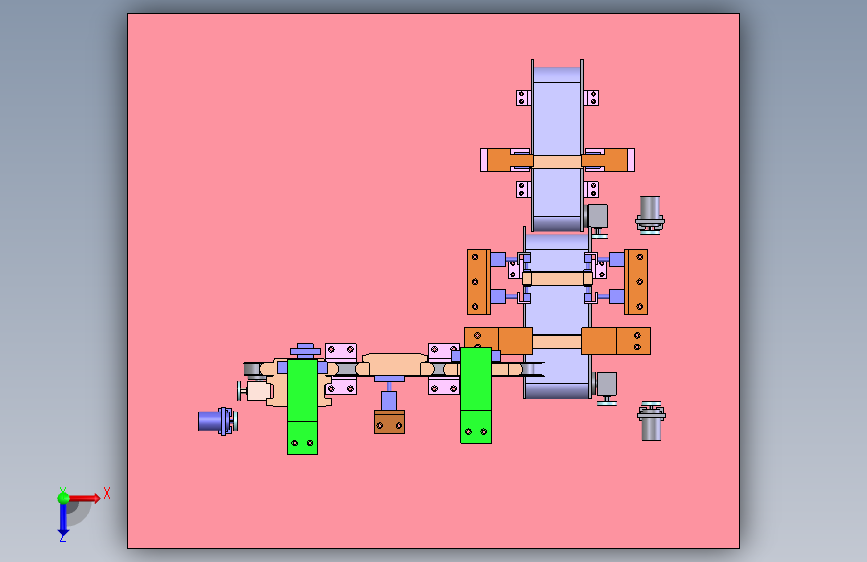Select the brown block with two bolts
Viewport: 867px width, 562px height.
click(x=389, y=422)
